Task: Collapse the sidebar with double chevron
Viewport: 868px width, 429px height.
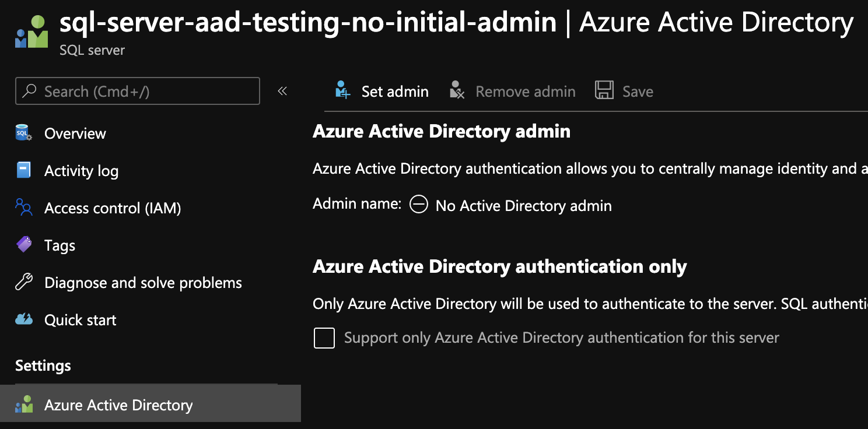Action: (x=282, y=91)
